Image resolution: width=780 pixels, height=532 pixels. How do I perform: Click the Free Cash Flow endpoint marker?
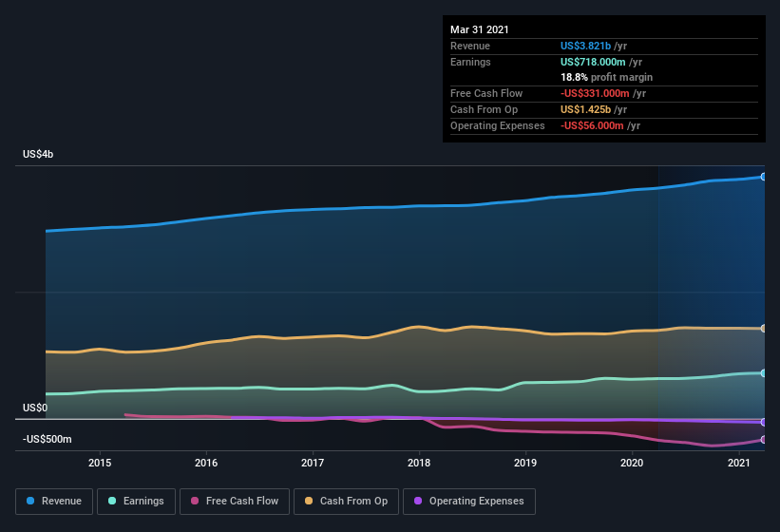[763, 440]
